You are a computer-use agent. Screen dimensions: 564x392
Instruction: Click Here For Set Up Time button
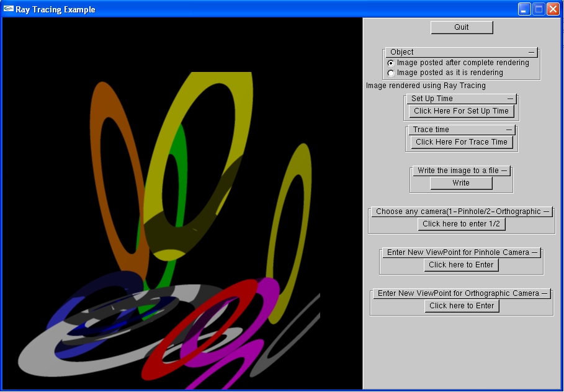pos(462,111)
